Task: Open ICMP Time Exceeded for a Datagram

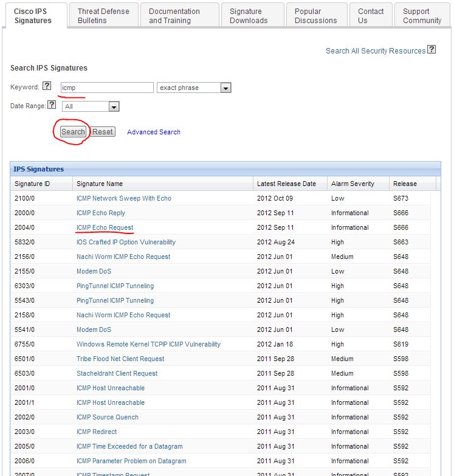Action: coord(129,446)
